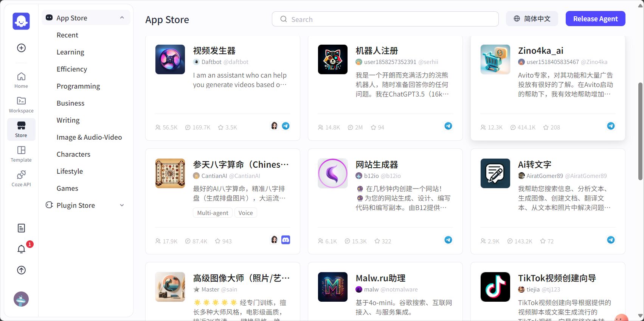
Task: Click the Multi-agent tag
Action: coord(213,213)
